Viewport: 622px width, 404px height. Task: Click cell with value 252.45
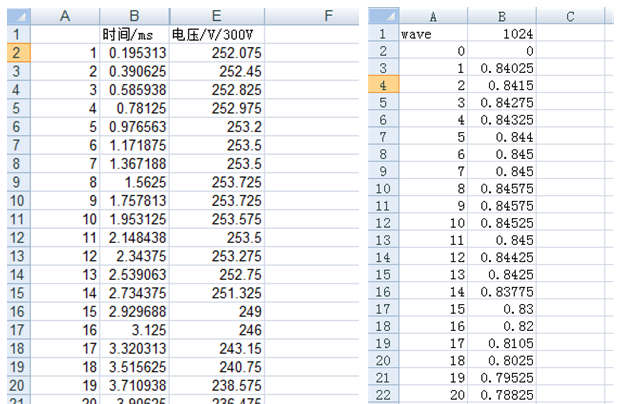[217, 71]
